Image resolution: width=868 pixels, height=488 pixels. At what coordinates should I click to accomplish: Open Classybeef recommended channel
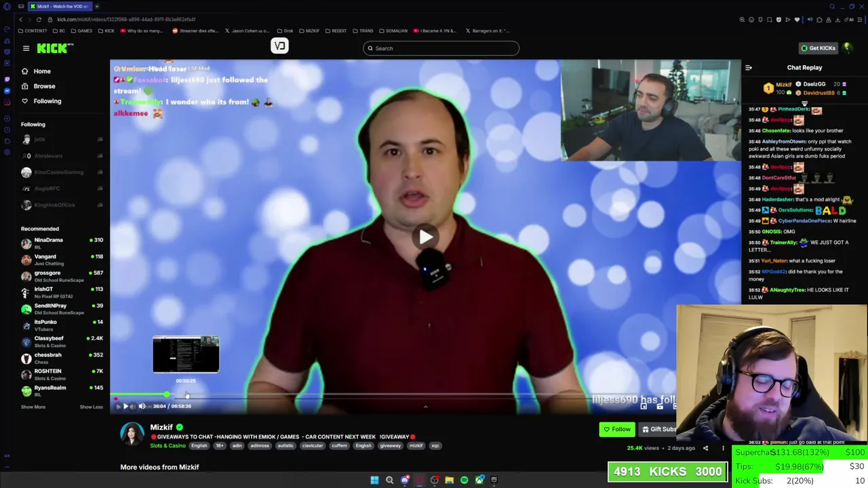coord(62,341)
